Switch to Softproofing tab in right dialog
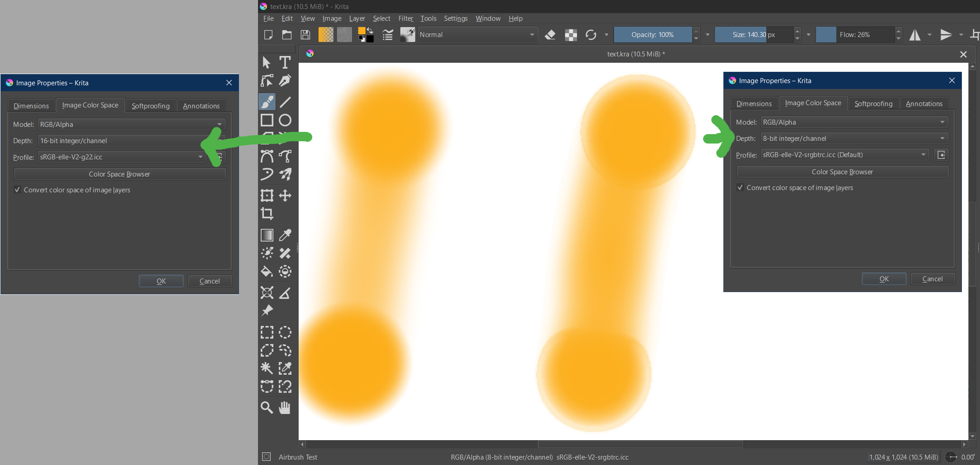This screenshot has width=980, height=465. 873,104
